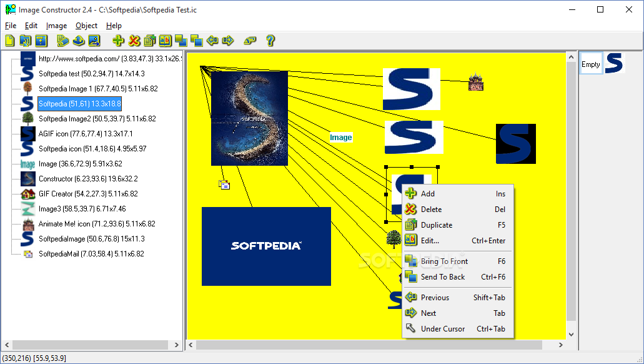Image resolution: width=644 pixels, height=364 pixels.
Task: Click the black-background S object on canvas
Action: [516, 144]
